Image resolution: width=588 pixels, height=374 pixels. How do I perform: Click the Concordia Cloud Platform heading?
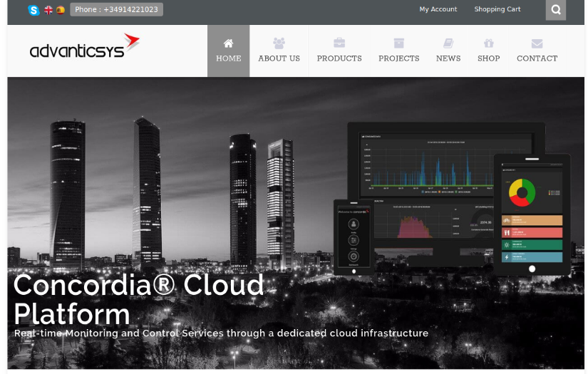(139, 299)
